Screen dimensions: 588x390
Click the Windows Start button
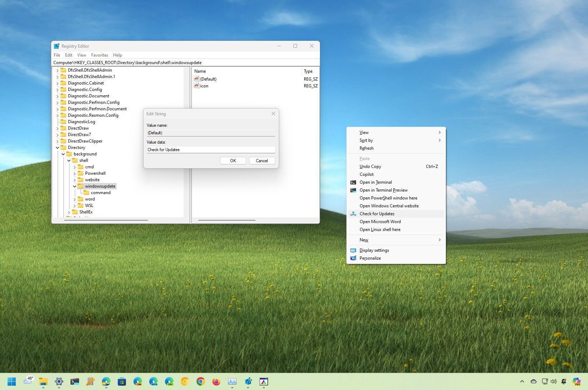tap(12, 381)
